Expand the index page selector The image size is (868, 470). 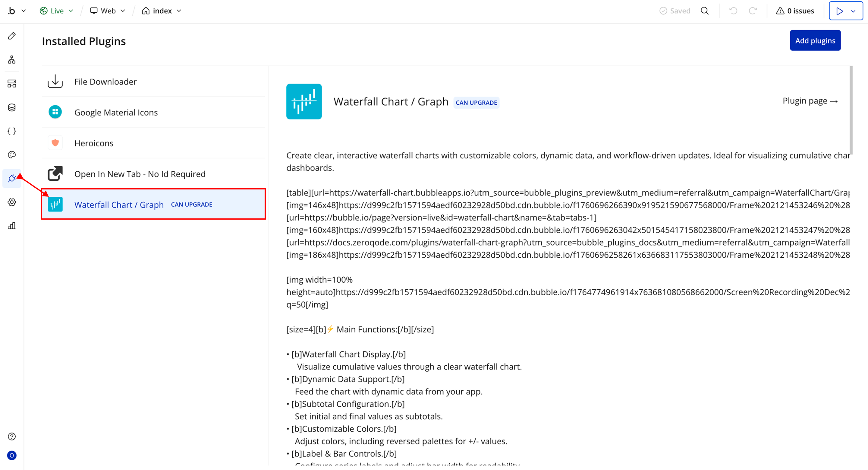pyautogui.click(x=162, y=11)
